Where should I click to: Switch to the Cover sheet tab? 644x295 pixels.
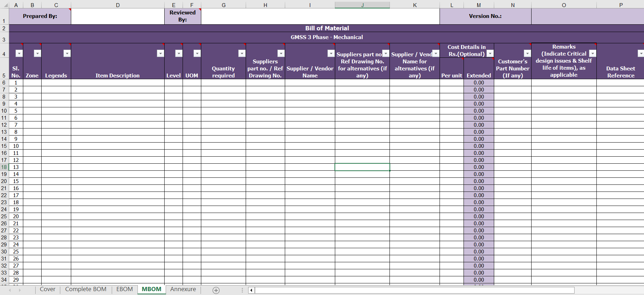48,289
